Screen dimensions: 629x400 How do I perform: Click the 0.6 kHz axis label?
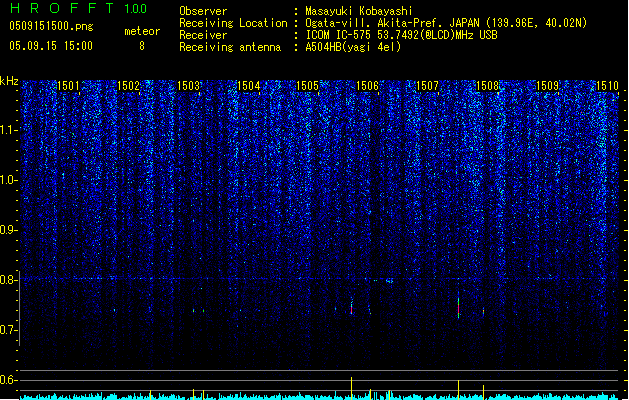9,380
